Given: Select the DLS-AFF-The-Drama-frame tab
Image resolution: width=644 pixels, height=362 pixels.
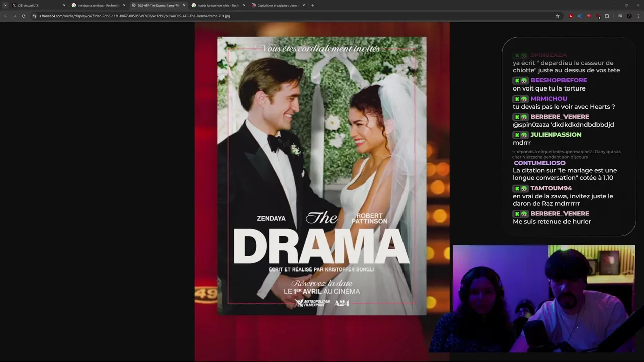Looking at the screenshot, I should [x=158, y=5].
